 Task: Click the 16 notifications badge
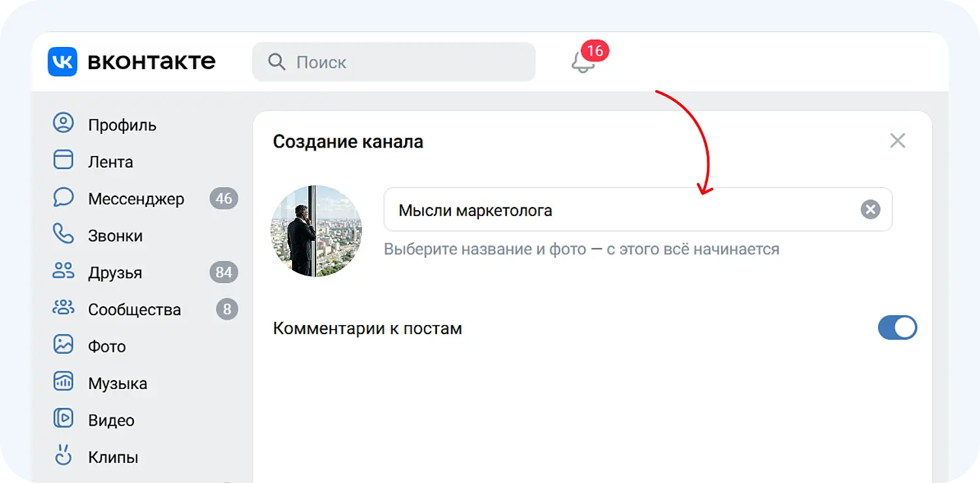pos(595,51)
